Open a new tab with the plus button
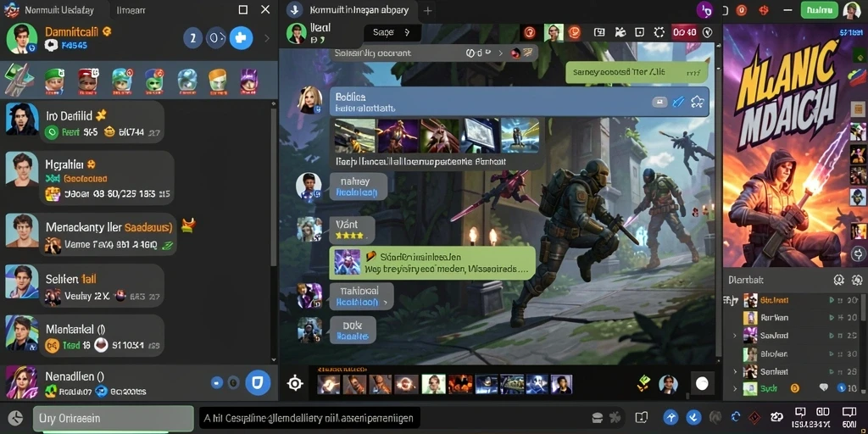Screen dimensions: 868x434 pos(428,10)
